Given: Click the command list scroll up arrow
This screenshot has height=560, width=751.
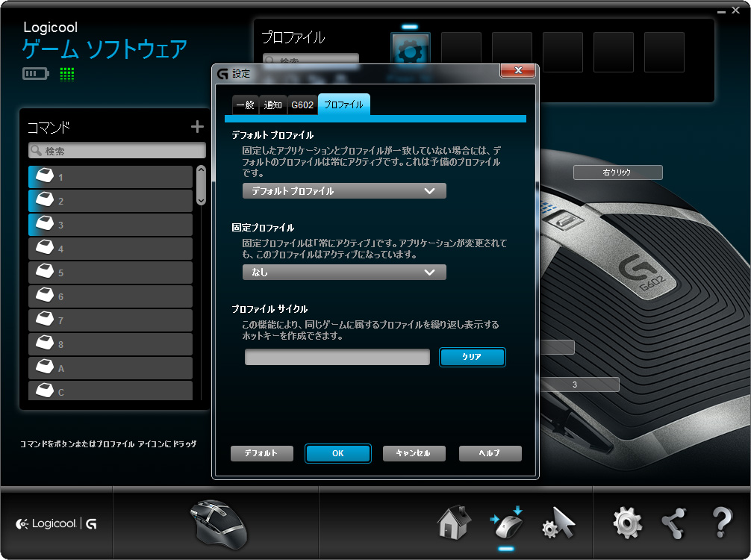Looking at the screenshot, I should click(x=201, y=170).
